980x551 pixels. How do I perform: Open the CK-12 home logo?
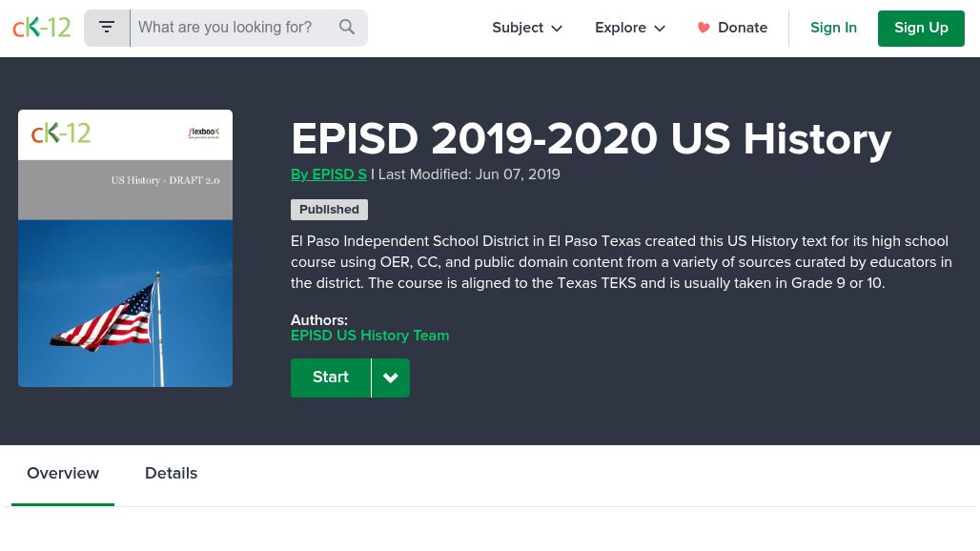pyautogui.click(x=42, y=28)
